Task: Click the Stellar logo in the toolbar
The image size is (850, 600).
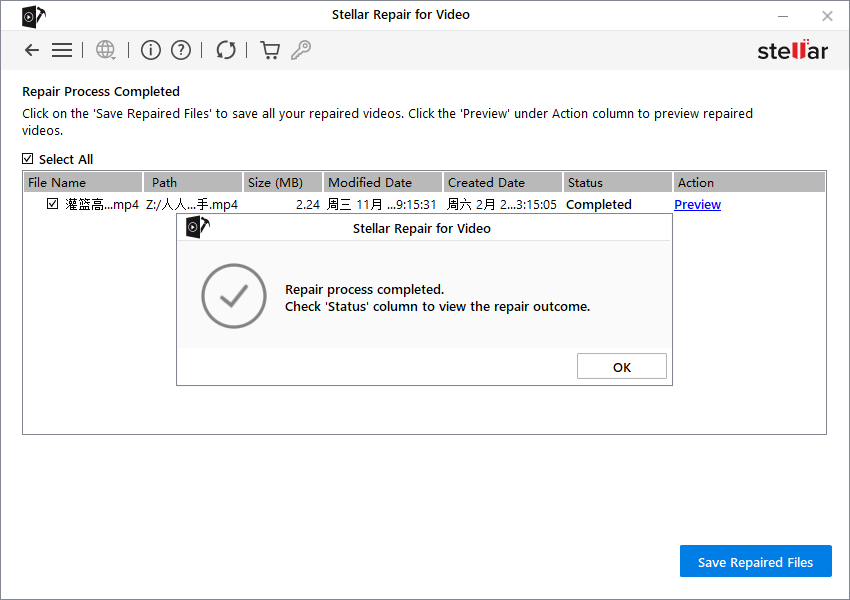Action: [792, 49]
